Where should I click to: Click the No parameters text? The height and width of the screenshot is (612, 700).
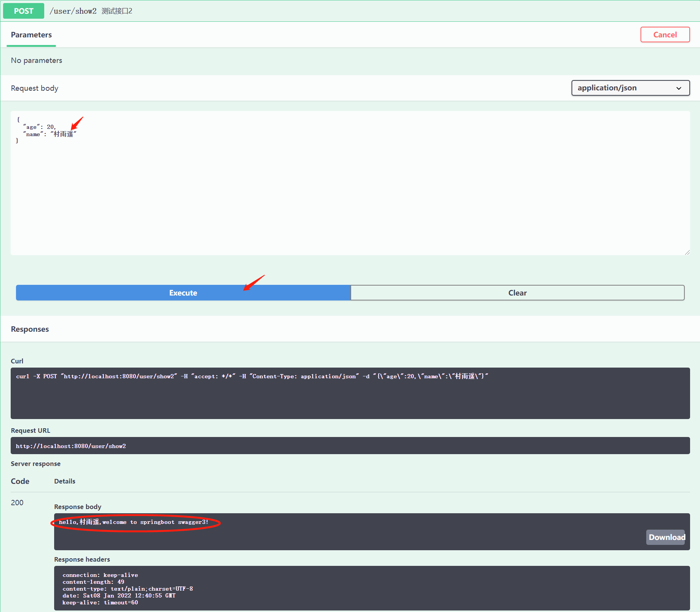37,60
